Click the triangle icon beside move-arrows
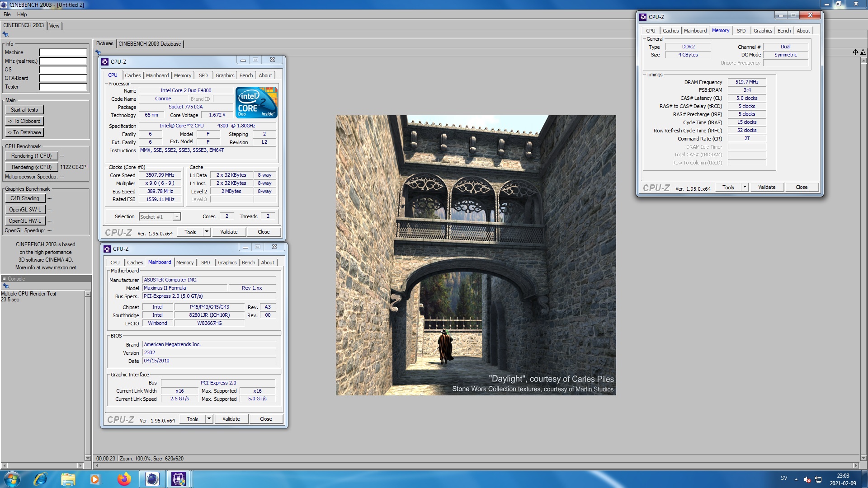The image size is (868, 488). pos(863,52)
